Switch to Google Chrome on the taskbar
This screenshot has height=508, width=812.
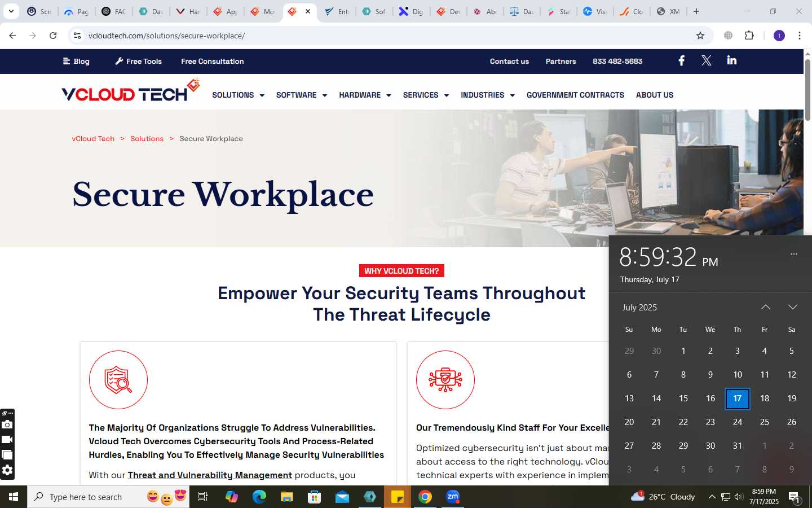[x=425, y=497]
